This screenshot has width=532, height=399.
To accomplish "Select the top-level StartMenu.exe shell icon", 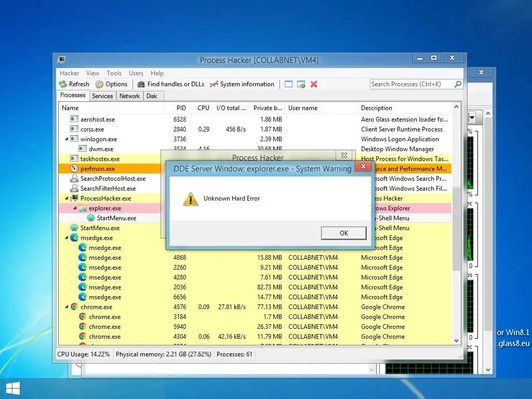I will [x=74, y=228].
